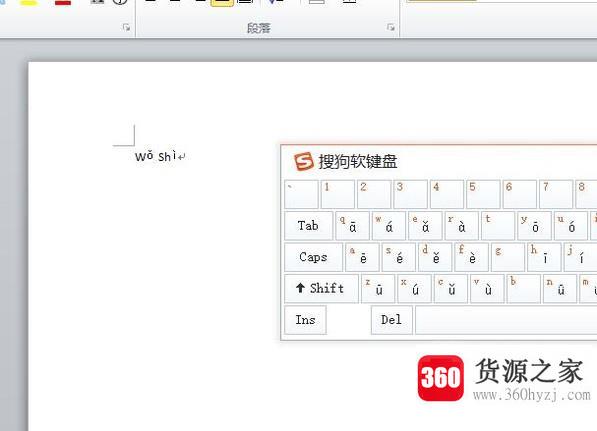The width and height of the screenshot is (597, 431).
Task: Open the font group dialog launcher
Action: tap(126, 27)
